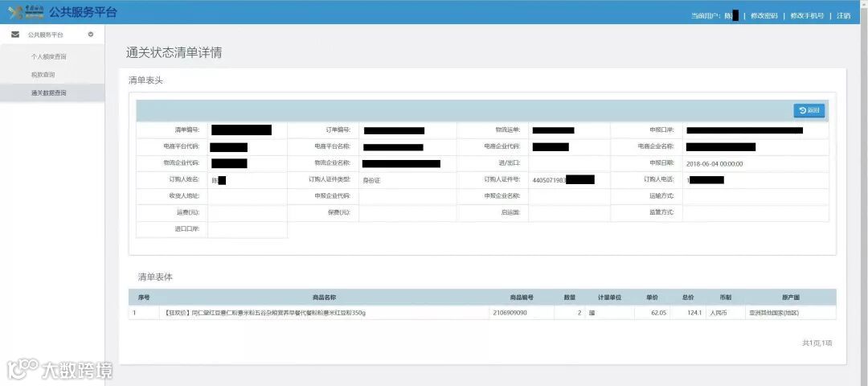868x386 pixels.
Task: Open 税款查询 in the sidebar
Action: 43,75
